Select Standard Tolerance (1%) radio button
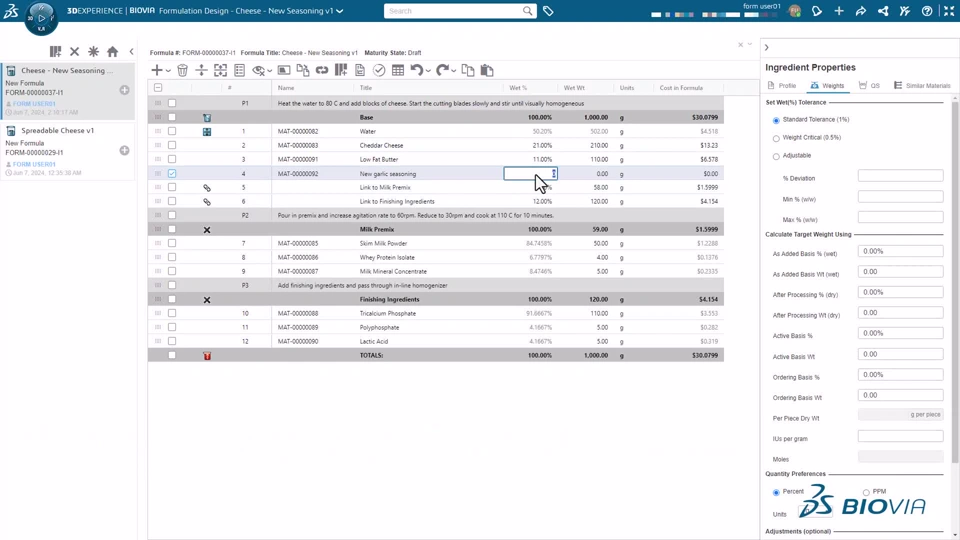The width and height of the screenshot is (960, 540). [776, 120]
